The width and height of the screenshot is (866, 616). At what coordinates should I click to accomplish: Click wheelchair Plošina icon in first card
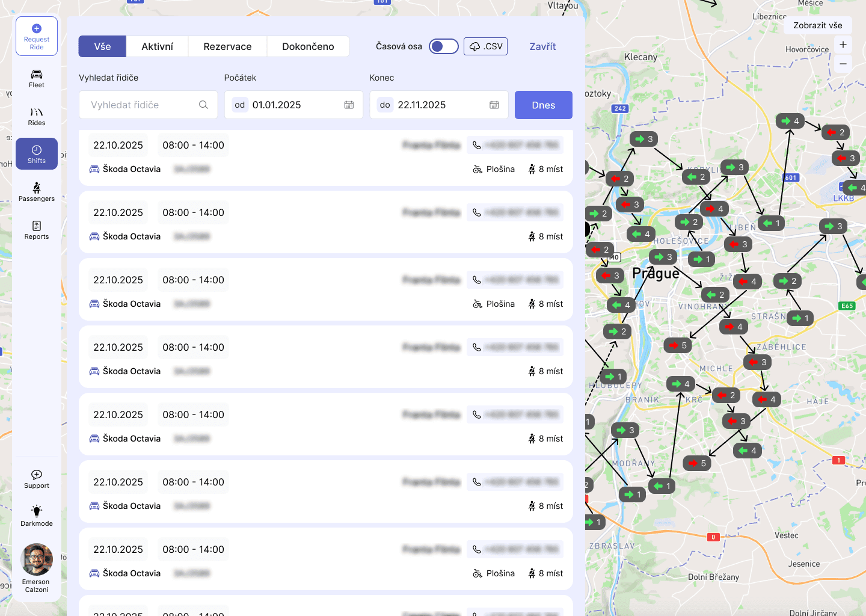coord(478,169)
